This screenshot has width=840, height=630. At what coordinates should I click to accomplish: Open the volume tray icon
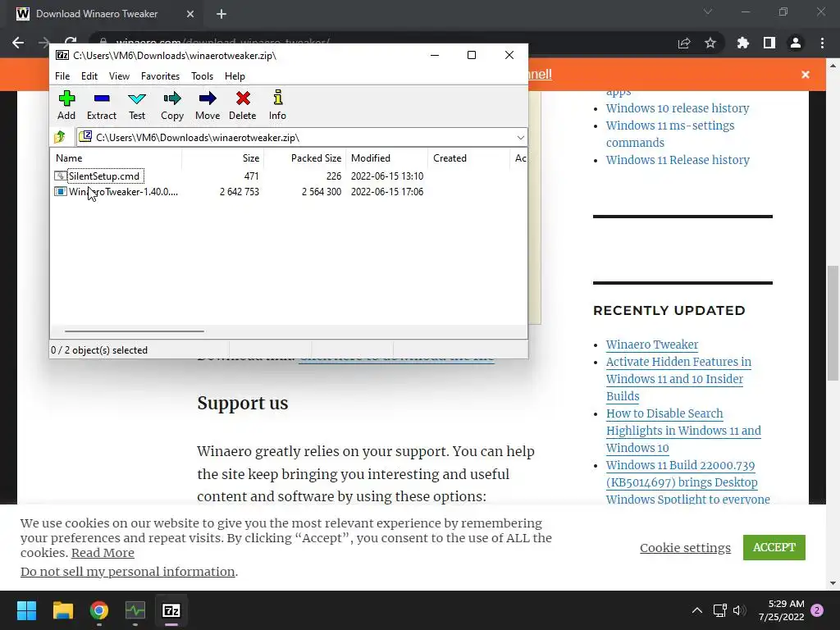[x=739, y=610]
